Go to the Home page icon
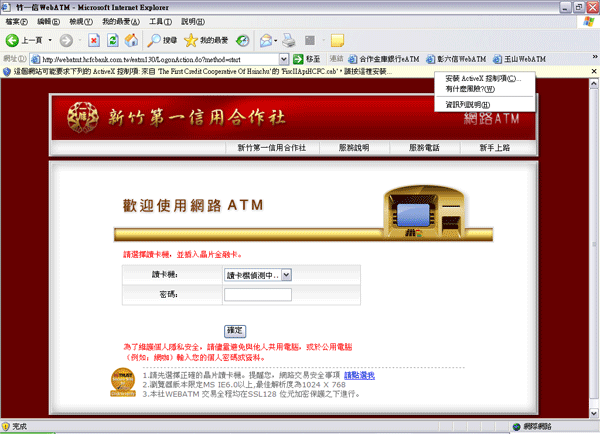This screenshot has height=434, width=600. [x=131, y=40]
